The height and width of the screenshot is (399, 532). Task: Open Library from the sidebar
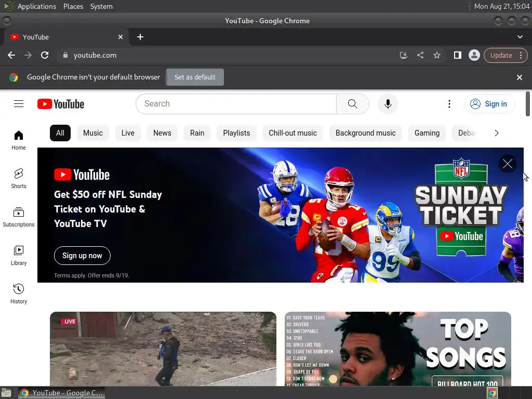pos(19,256)
